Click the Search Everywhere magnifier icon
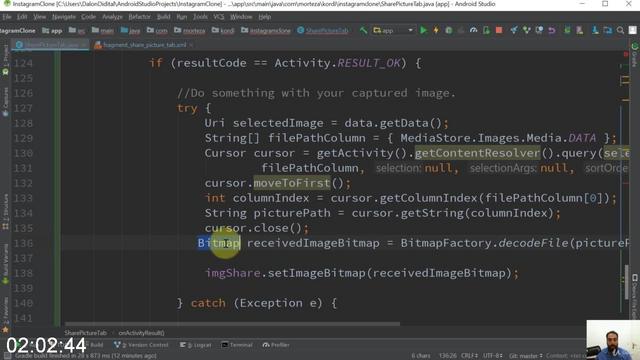Screen dimensions: 640x360 [620, 30]
